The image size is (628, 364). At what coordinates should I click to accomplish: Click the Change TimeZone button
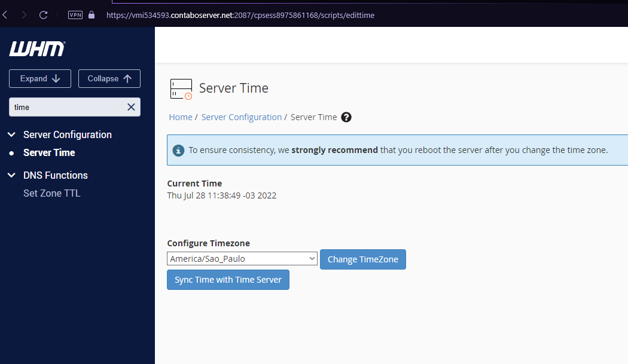point(363,259)
